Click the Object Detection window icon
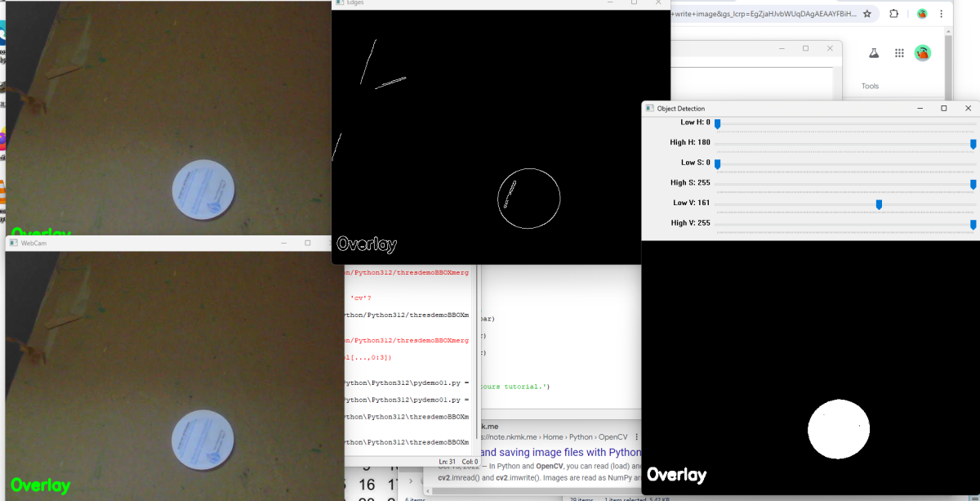The image size is (980, 501). coord(649,108)
